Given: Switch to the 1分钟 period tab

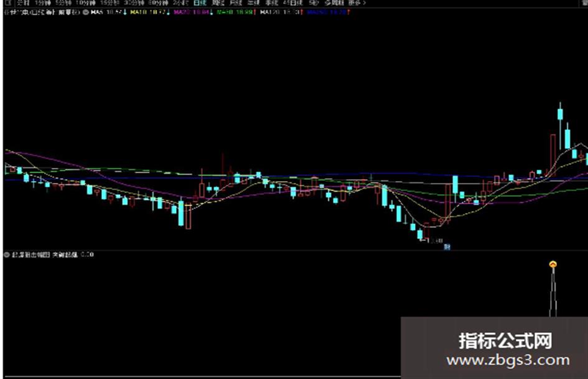Looking at the screenshot, I should (x=43, y=2).
